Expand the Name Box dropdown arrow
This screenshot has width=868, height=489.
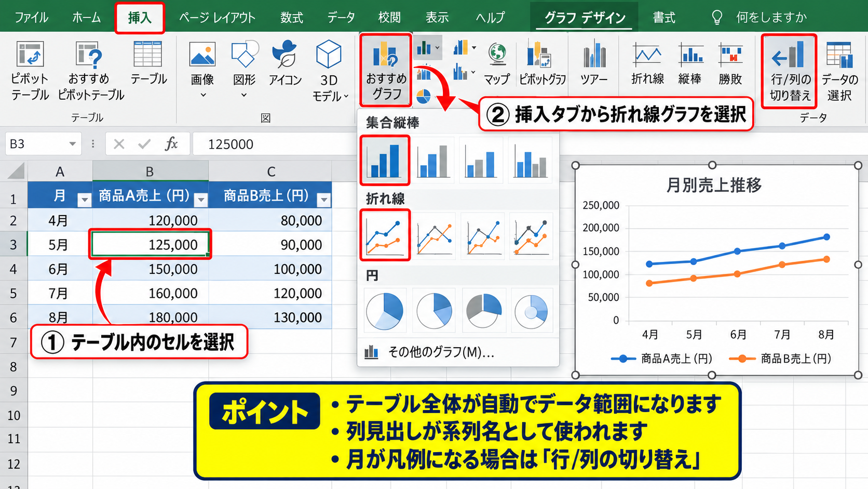[73, 144]
